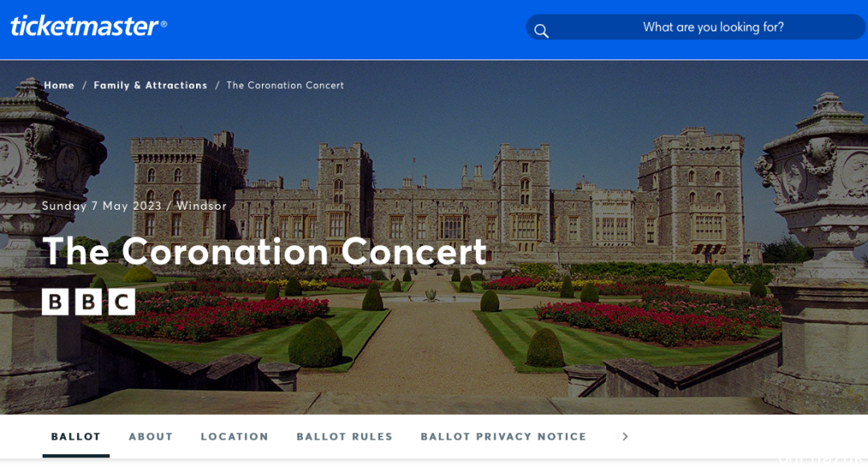Click the registered trademark symbol beside ticketmaster
868x467 pixels.
163,24
